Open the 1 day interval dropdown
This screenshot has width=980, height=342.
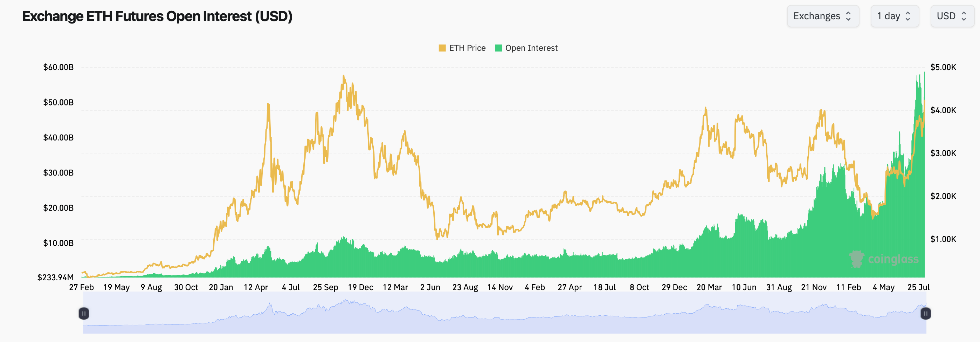(895, 16)
